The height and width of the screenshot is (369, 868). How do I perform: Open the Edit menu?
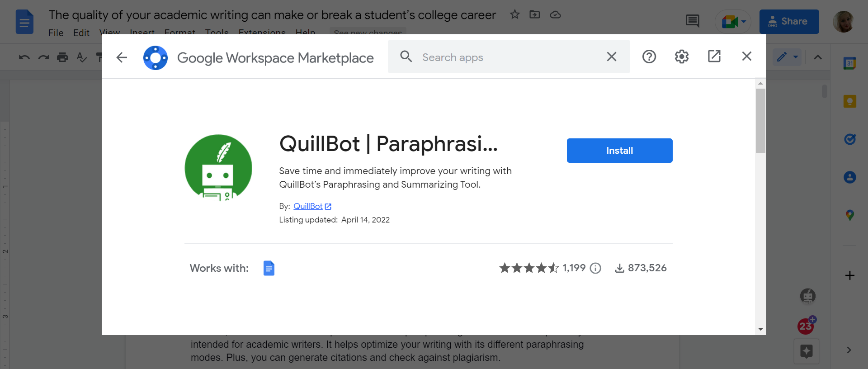coord(81,33)
